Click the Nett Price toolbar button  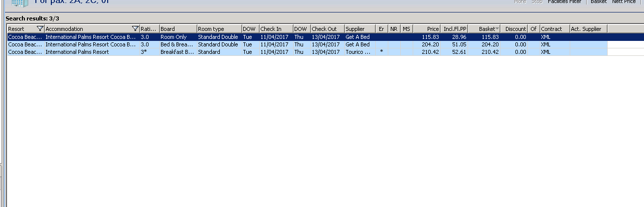624,2
